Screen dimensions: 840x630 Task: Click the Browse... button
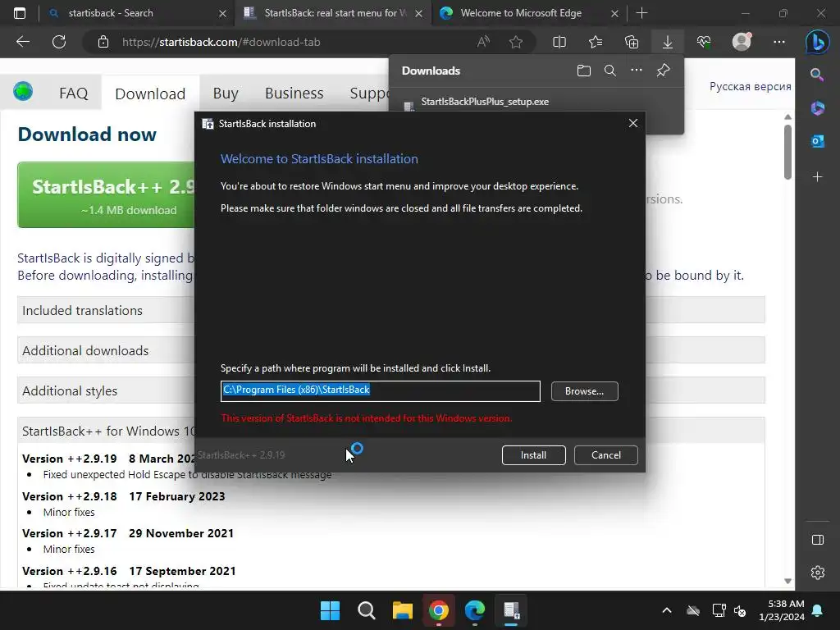[x=584, y=391]
